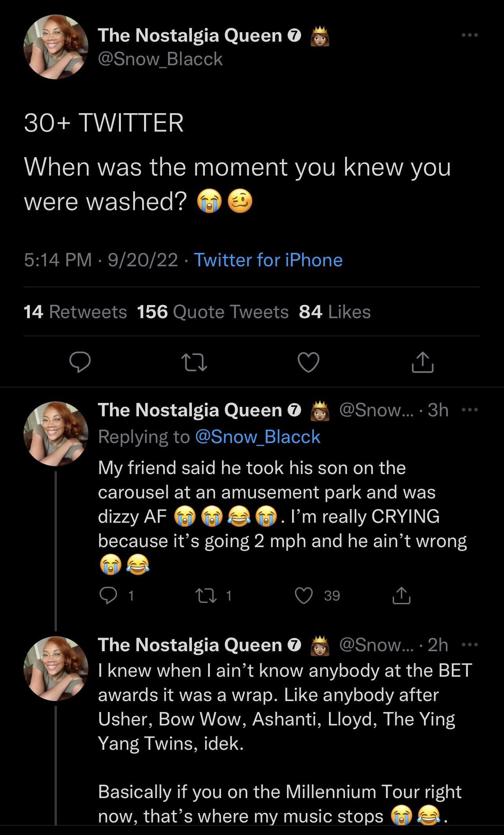The width and height of the screenshot is (504, 835).
Task: Open more options on the main tweet
Action: pos(469,35)
